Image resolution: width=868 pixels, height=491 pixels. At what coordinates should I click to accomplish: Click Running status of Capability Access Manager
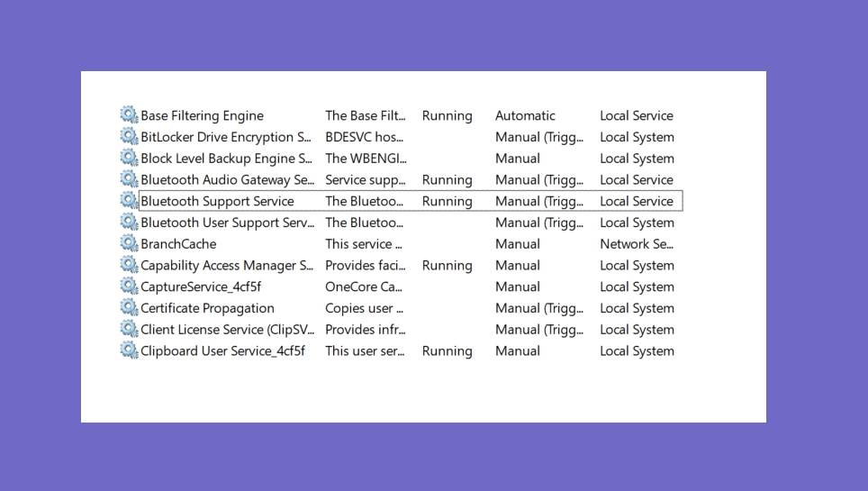pyautogui.click(x=448, y=266)
